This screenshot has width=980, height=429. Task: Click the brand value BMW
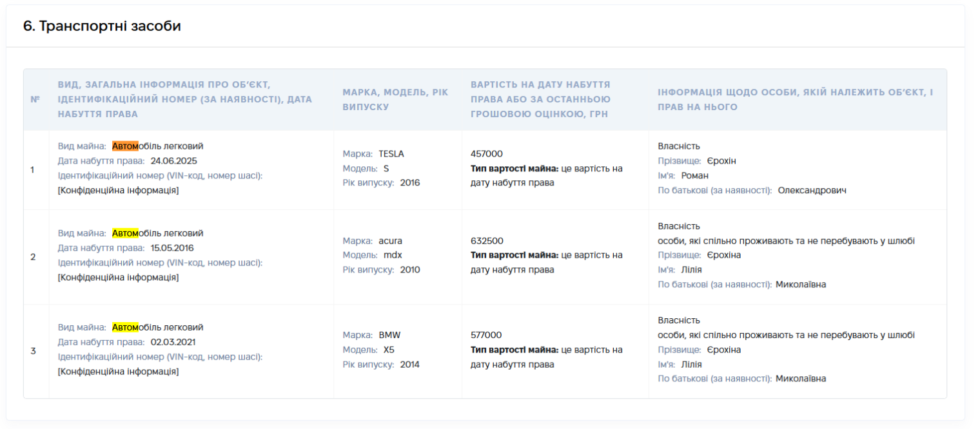389,335
